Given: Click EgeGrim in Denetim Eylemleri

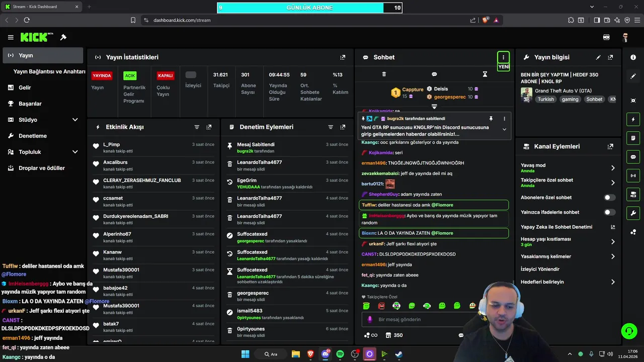Looking at the screenshot, I should (247, 180).
